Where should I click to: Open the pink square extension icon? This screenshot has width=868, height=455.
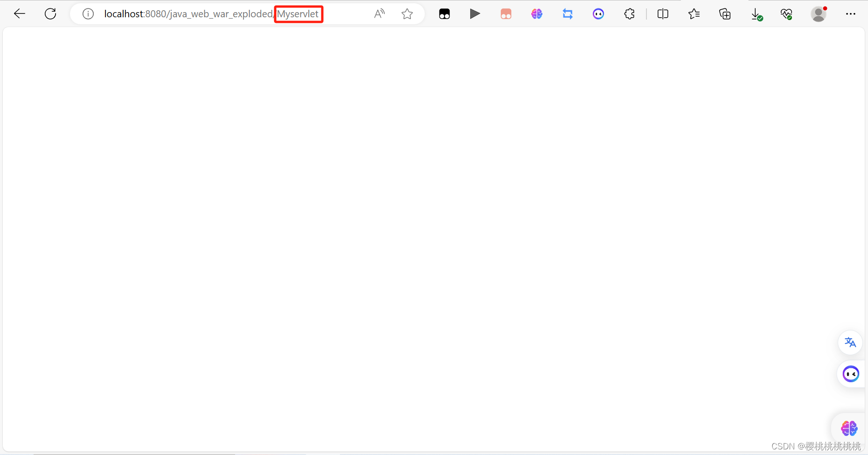click(x=506, y=14)
